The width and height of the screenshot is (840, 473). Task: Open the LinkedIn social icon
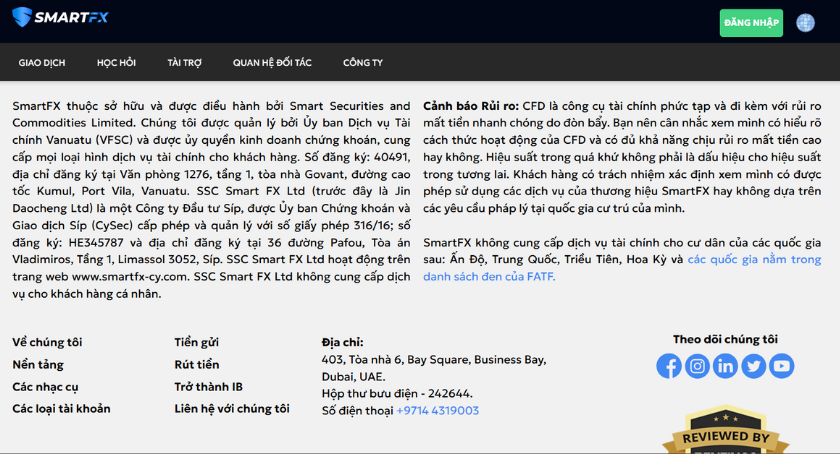(725, 366)
